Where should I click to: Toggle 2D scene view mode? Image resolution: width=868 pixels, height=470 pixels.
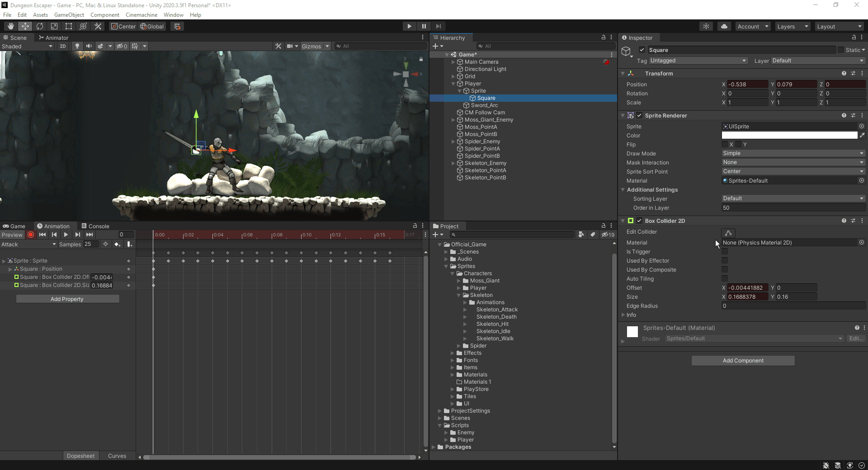coord(63,46)
